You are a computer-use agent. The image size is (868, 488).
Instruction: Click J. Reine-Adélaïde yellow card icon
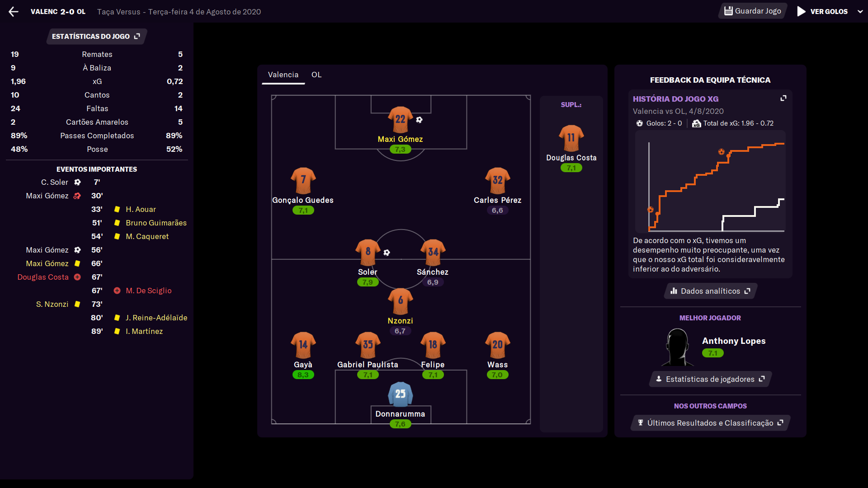(x=117, y=318)
